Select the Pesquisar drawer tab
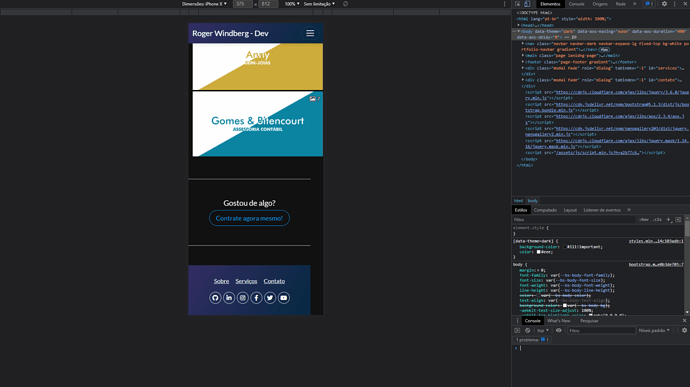 589,321
